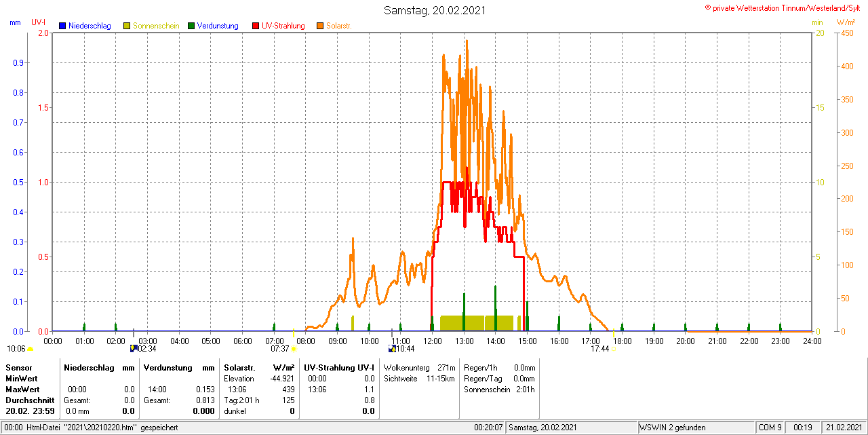Click the yellow Sonnenschein legend swatch

click(x=127, y=26)
